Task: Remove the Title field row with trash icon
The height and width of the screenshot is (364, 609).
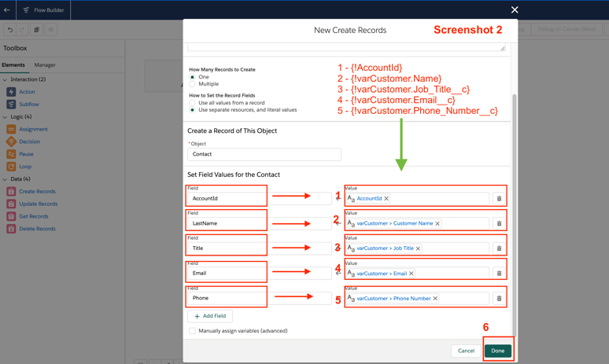Action: (499, 248)
